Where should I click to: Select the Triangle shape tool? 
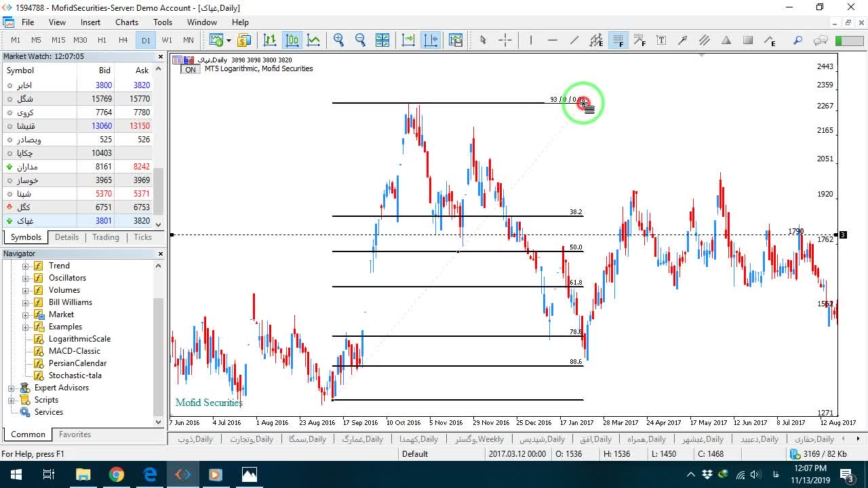(726, 40)
